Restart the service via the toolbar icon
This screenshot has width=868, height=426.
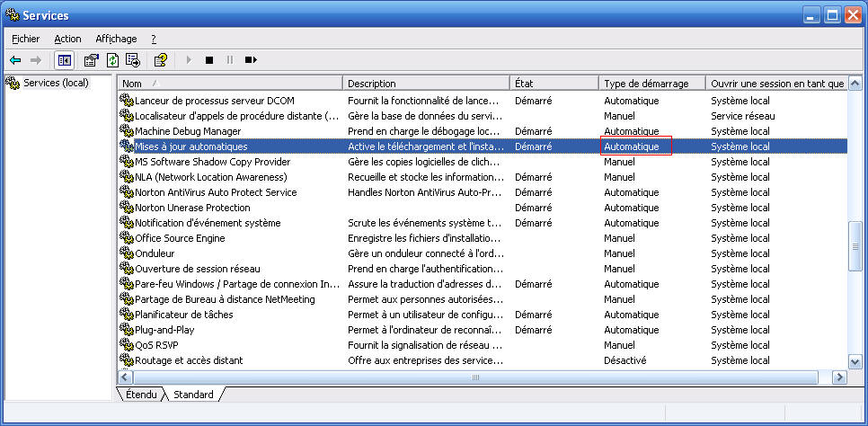[251, 60]
